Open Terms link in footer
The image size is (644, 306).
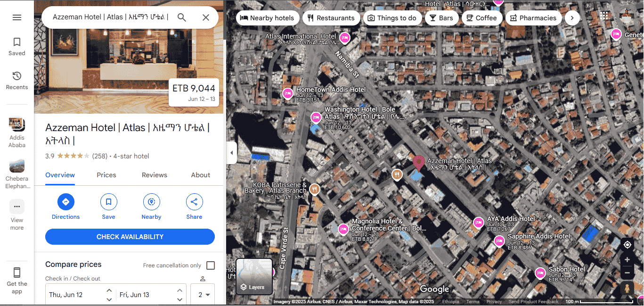(x=473, y=302)
